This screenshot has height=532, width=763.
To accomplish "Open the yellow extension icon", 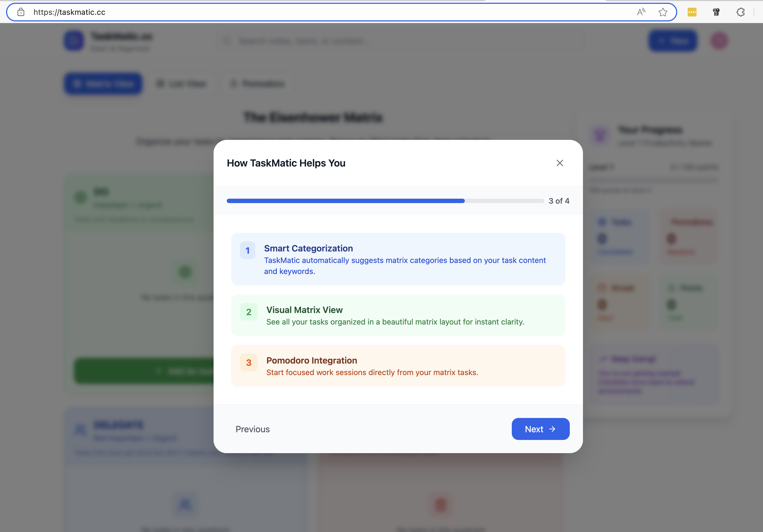I will tap(692, 12).
